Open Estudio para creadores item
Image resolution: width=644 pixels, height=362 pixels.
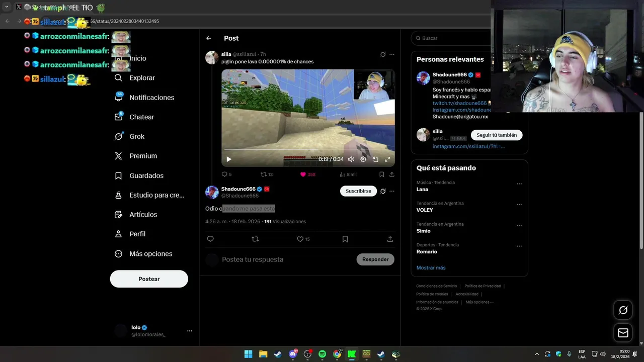tap(149, 195)
